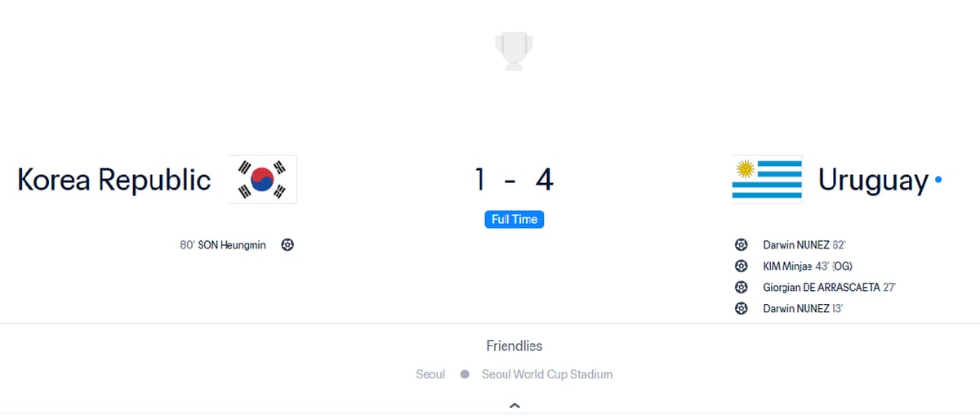Click goal icon beside Giorgian DE ARRASCAETA

(x=742, y=287)
